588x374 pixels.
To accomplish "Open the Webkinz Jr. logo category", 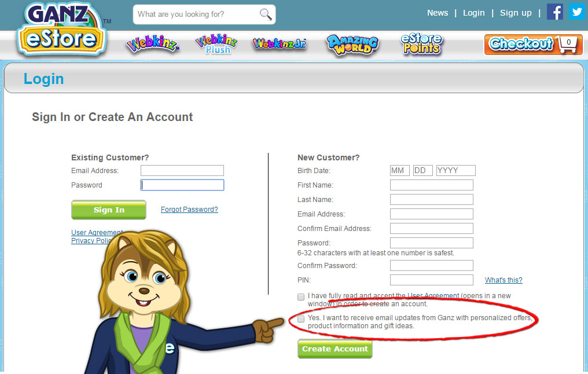I will [280, 44].
